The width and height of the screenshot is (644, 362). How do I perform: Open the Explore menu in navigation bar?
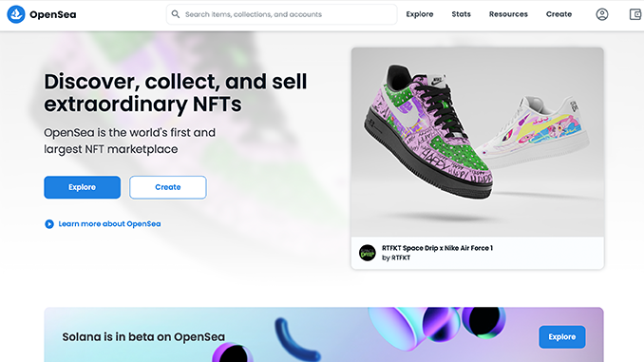pyautogui.click(x=420, y=14)
